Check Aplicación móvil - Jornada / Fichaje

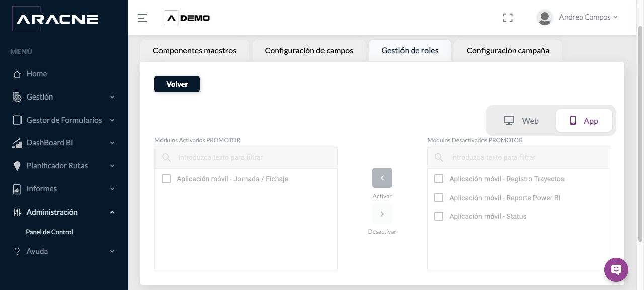tap(166, 179)
